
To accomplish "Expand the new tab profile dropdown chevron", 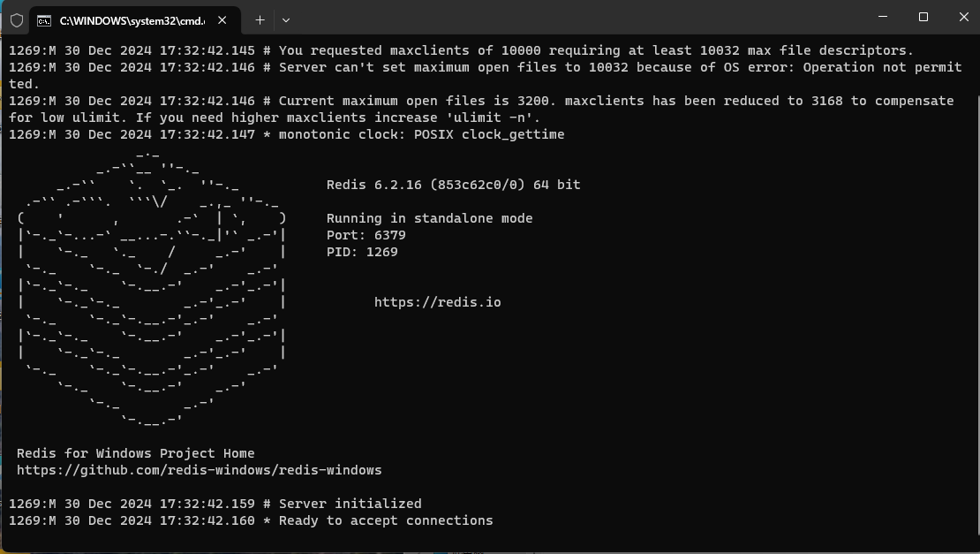I will pyautogui.click(x=285, y=19).
